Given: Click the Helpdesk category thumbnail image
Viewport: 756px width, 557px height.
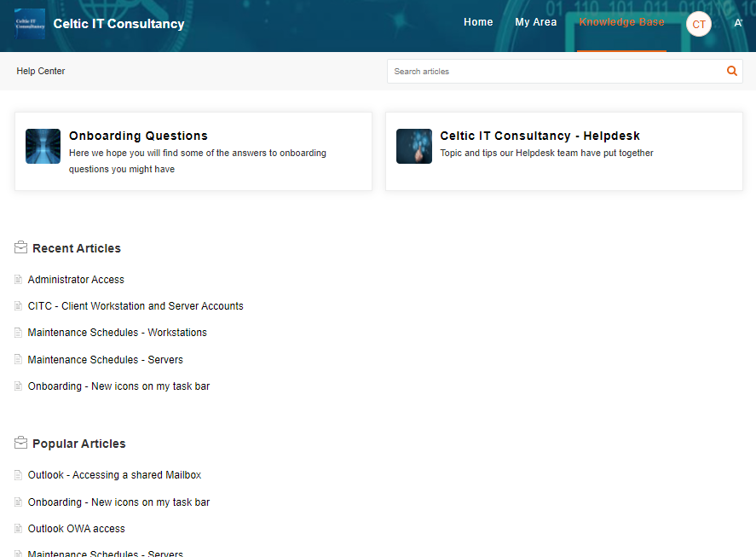Looking at the screenshot, I should pos(414,146).
